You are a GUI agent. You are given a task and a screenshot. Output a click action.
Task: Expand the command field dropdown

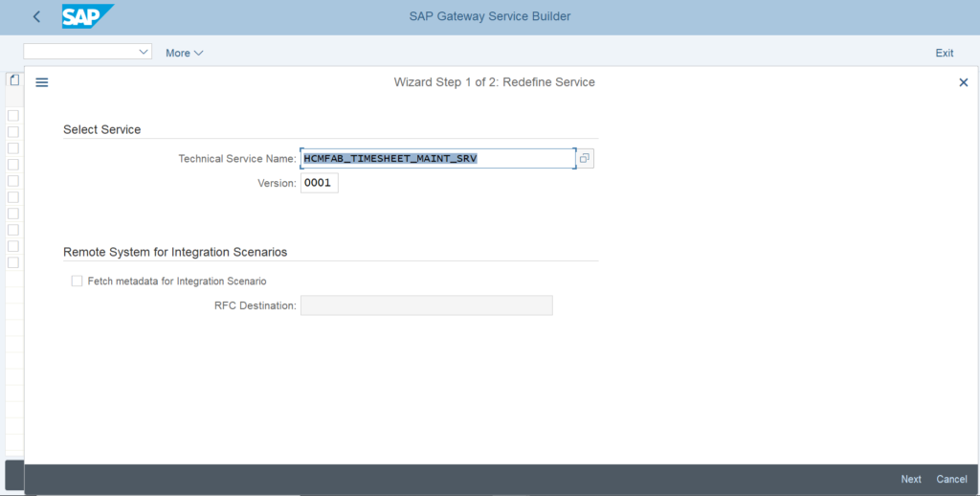(144, 52)
